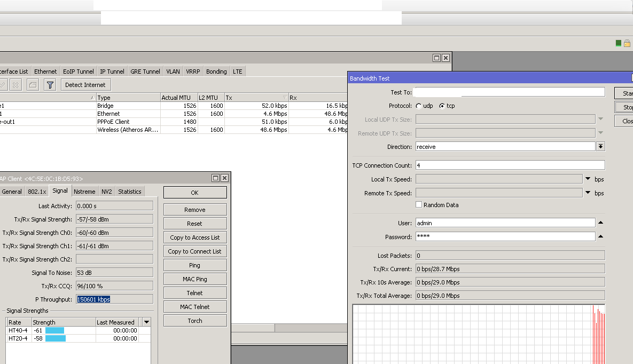
Task: Select the NV2 tab
Action: point(107,192)
